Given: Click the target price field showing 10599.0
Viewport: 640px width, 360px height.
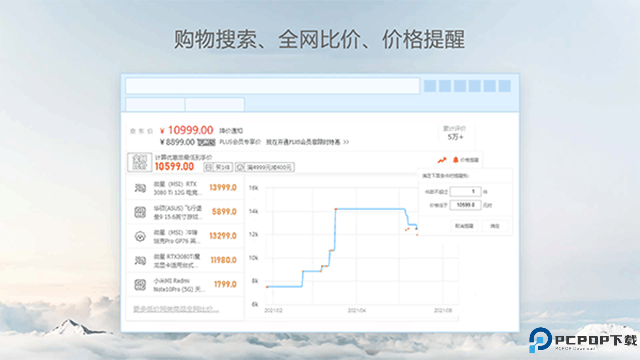Looking at the screenshot, I should pyautogui.click(x=465, y=205).
